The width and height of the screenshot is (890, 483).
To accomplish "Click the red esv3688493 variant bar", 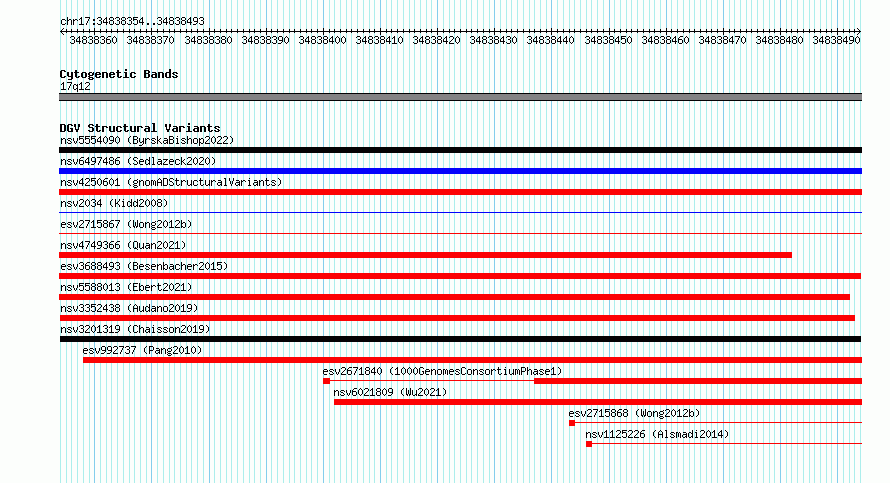I will point(460,276).
